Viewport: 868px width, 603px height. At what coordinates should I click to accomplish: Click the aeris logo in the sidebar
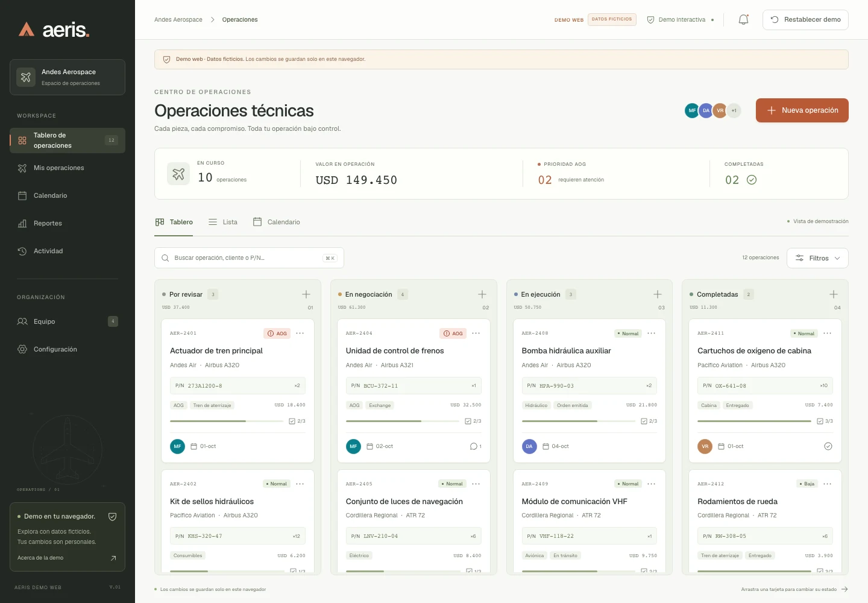(54, 30)
